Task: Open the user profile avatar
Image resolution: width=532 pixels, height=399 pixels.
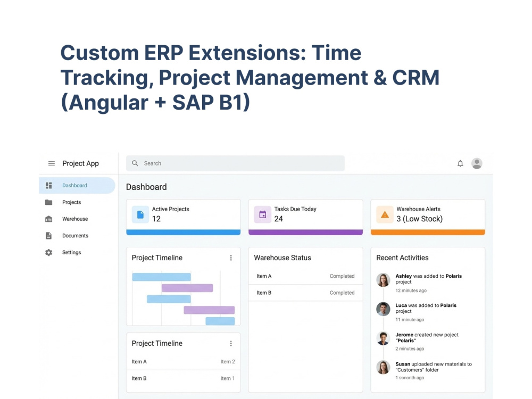Action: pos(477,163)
